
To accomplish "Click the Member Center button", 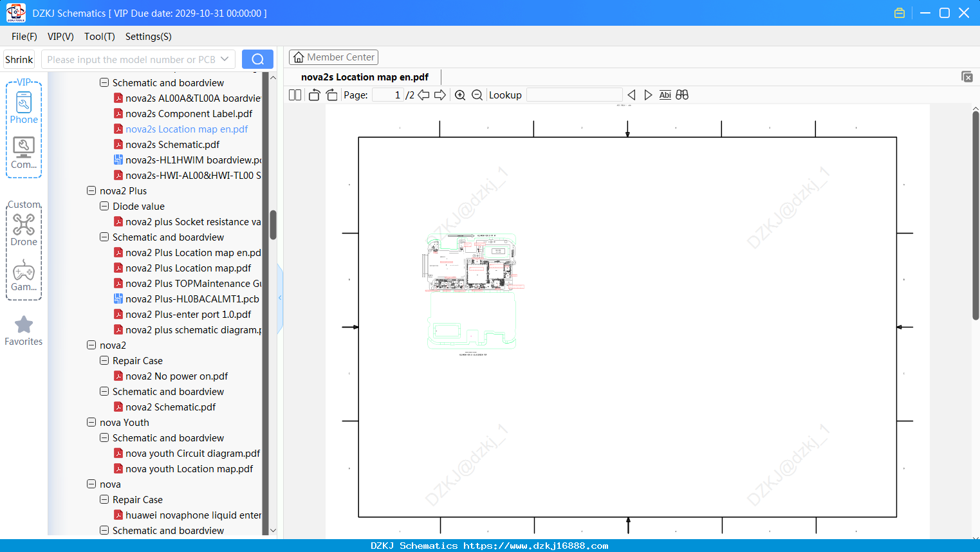I will pyautogui.click(x=333, y=57).
